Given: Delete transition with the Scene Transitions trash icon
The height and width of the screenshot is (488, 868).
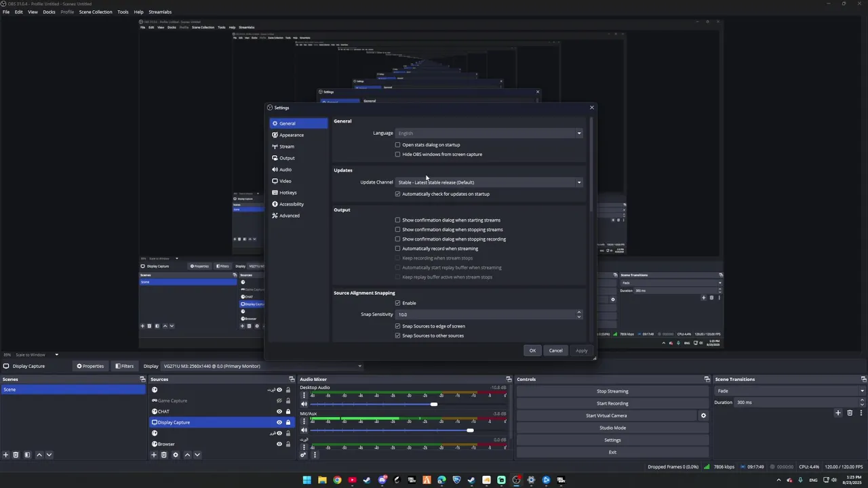Looking at the screenshot, I should (850, 413).
